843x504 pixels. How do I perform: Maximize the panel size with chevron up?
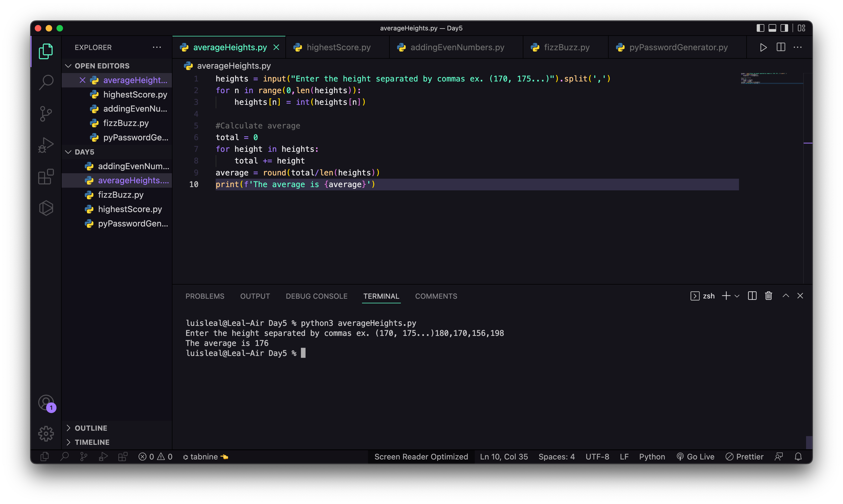point(786,296)
